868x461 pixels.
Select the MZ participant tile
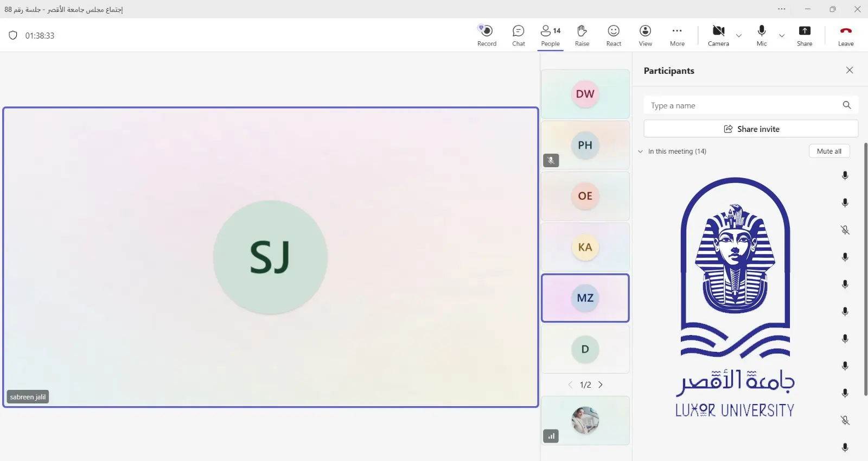coord(585,298)
